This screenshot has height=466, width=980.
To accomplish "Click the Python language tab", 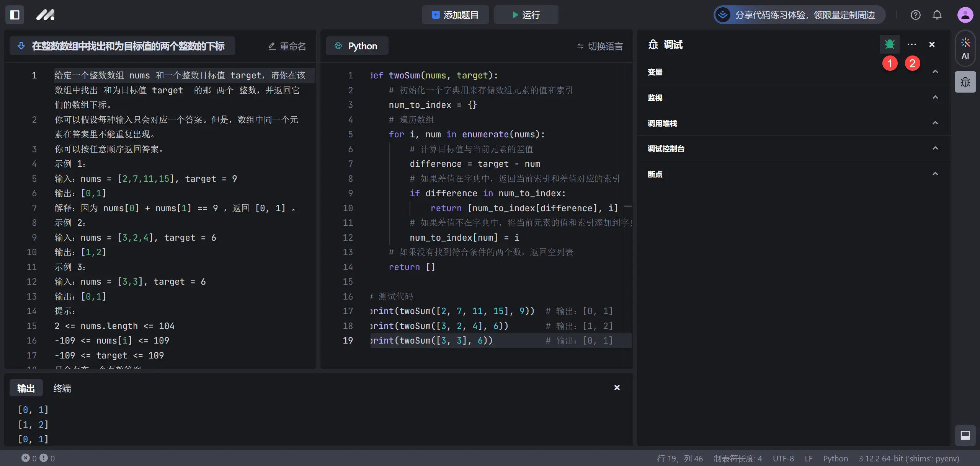I will [x=357, y=46].
